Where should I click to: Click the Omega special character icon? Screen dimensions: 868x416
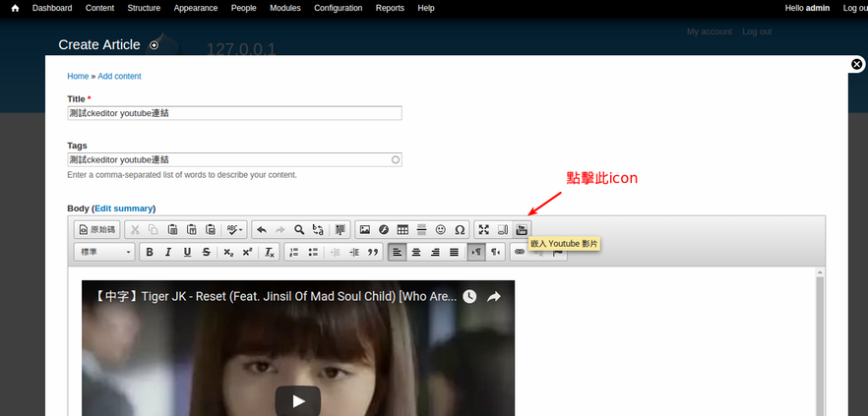(x=460, y=229)
